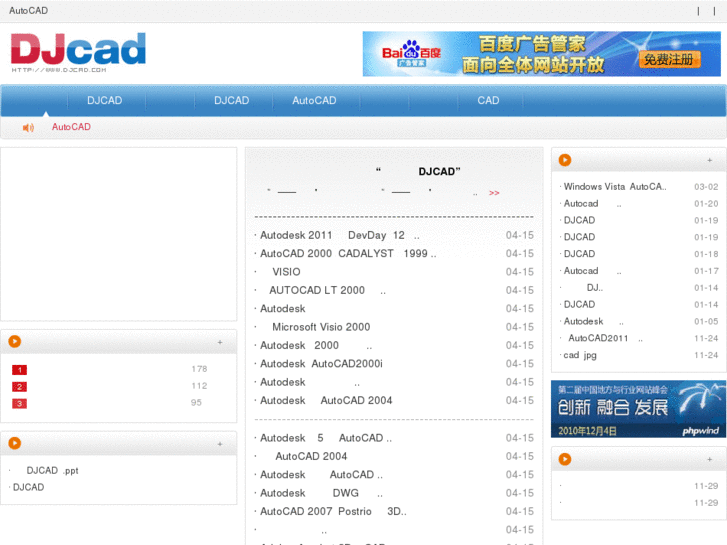727x545 pixels.
Task: Select the second DJCAD navigation tab
Action: (x=231, y=101)
